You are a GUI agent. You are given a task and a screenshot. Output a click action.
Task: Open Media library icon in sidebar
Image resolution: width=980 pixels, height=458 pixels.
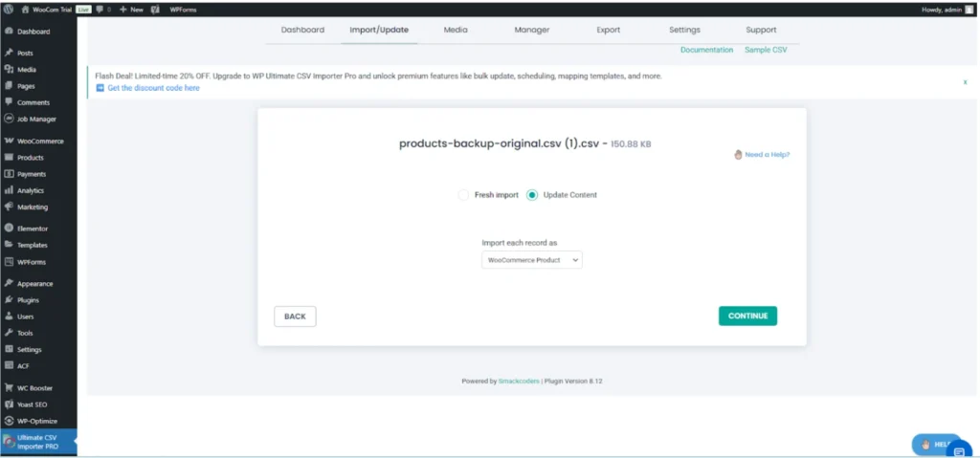[x=9, y=70]
